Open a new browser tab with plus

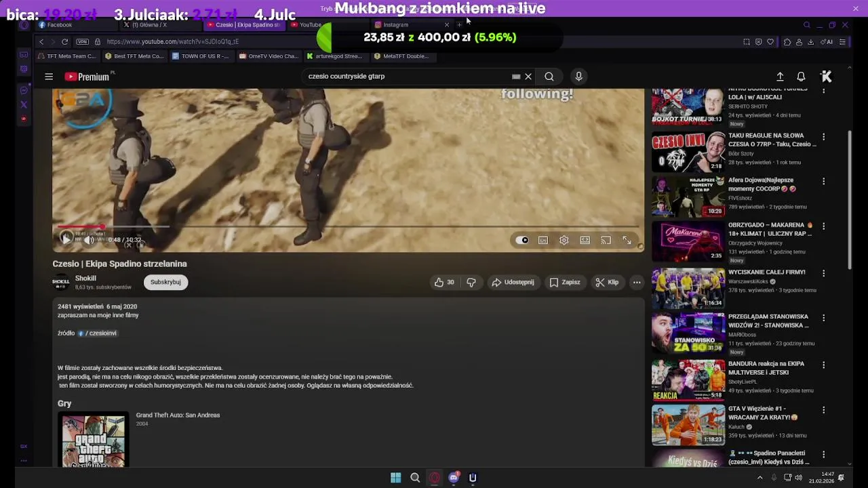click(x=460, y=25)
